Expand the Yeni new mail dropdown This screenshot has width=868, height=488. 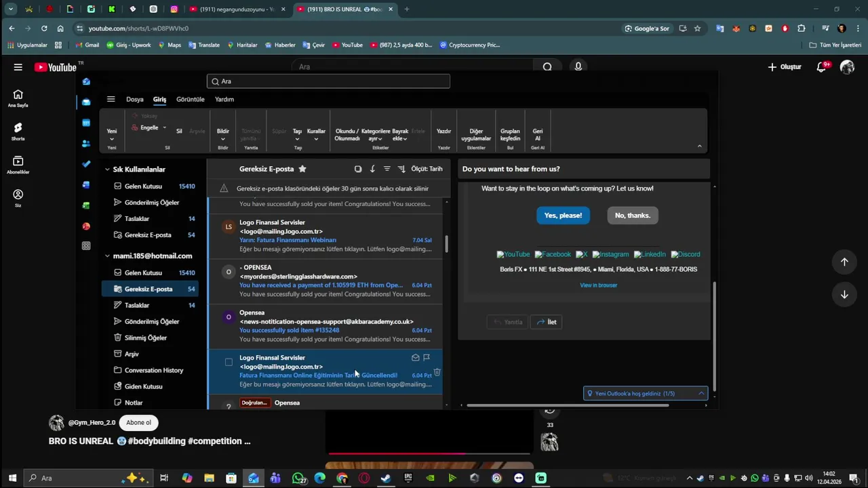[112, 139]
